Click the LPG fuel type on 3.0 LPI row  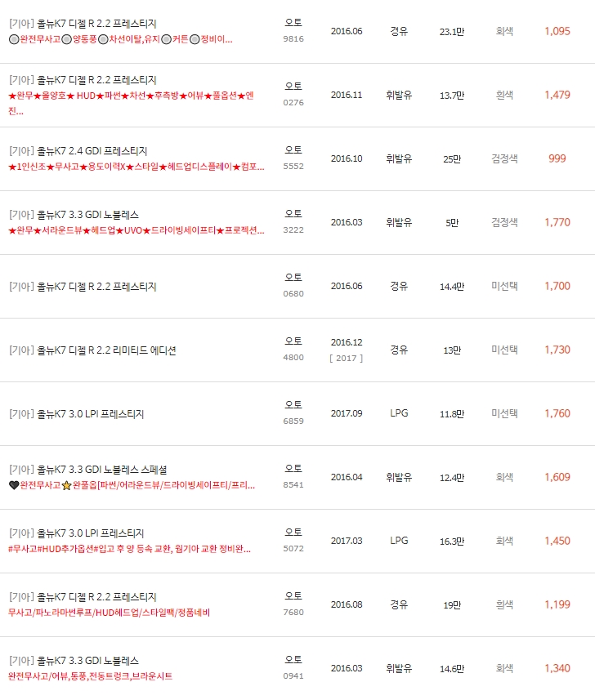click(398, 412)
